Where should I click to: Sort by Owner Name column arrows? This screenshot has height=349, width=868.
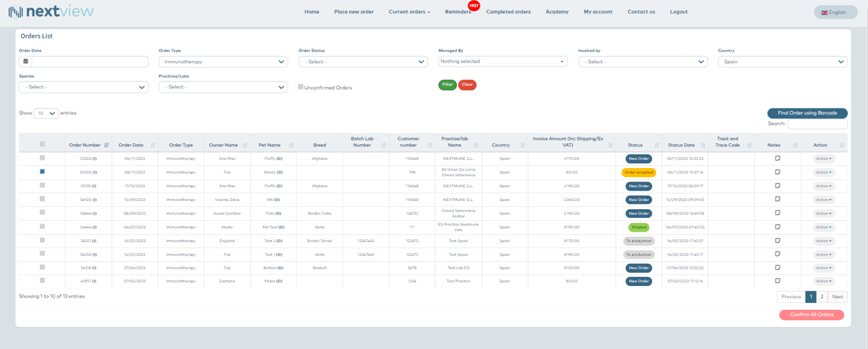pos(245,145)
